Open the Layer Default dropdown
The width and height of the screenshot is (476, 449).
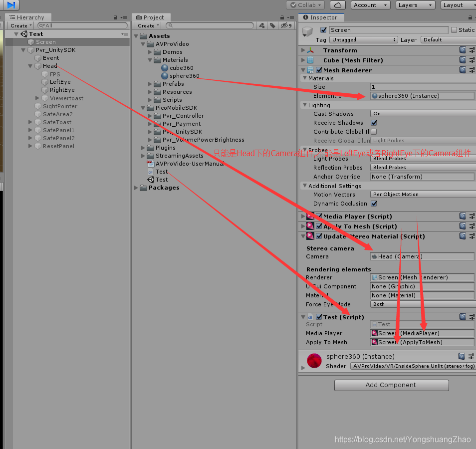tap(448, 40)
